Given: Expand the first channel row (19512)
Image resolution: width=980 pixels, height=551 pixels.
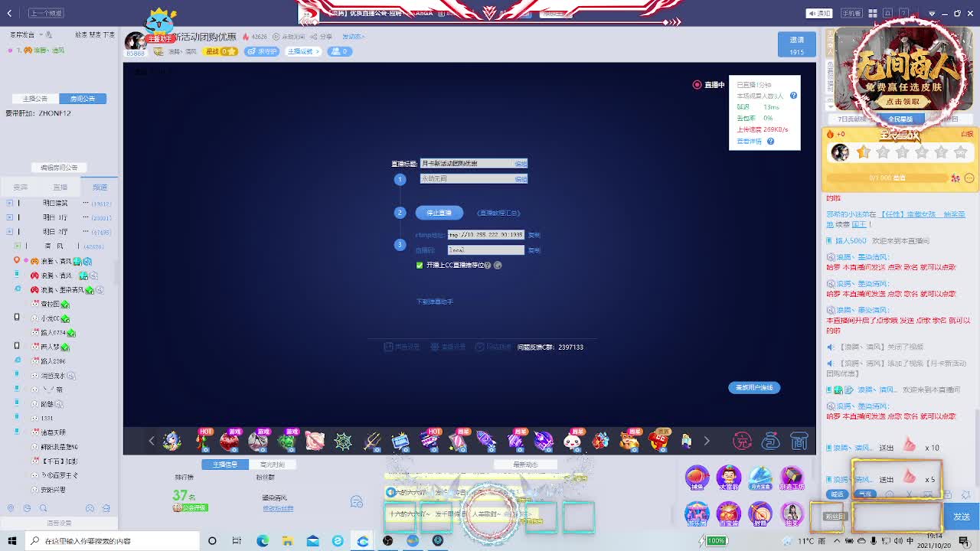Looking at the screenshot, I should [x=9, y=204].
